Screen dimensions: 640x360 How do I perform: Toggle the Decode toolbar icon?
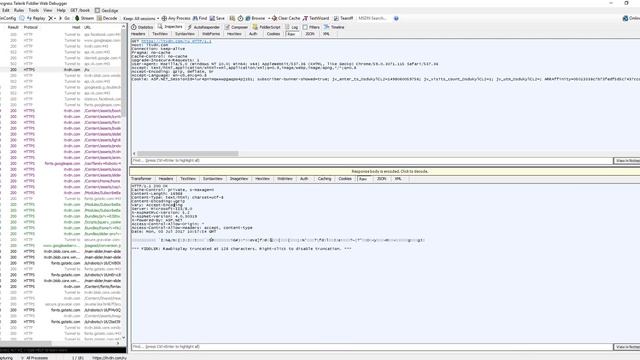pos(99,18)
